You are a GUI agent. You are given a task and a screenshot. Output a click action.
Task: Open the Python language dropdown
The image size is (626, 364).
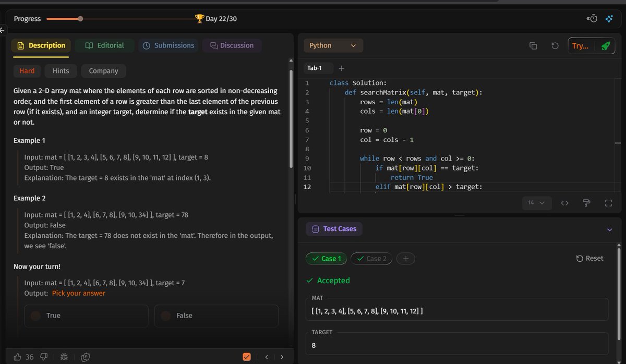[333, 46]
